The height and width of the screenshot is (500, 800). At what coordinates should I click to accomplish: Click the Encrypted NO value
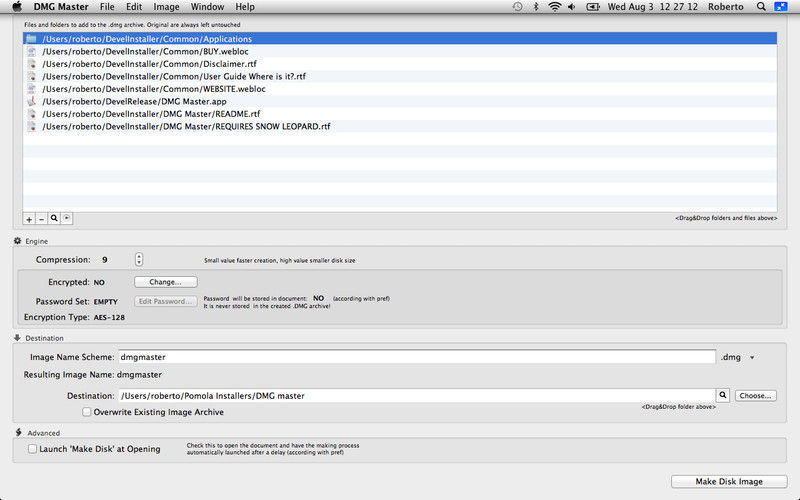point(99,283)
